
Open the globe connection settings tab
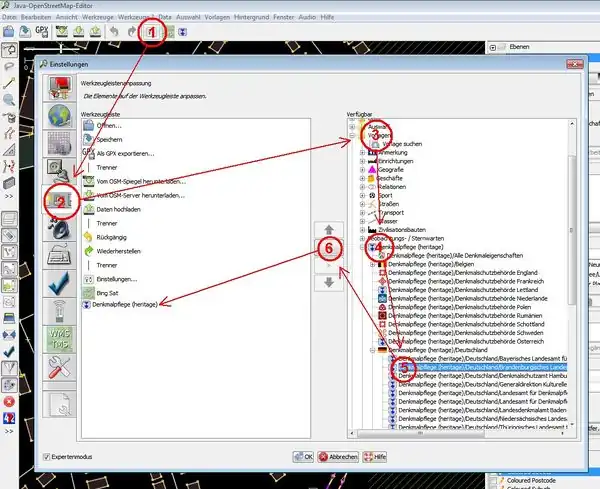(x=62, y=114)
